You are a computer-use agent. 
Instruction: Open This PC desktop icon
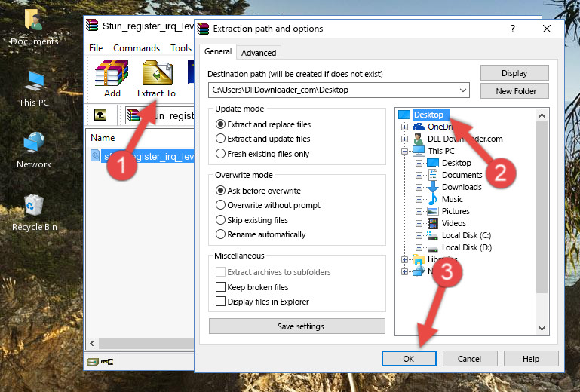coord(34,87)
